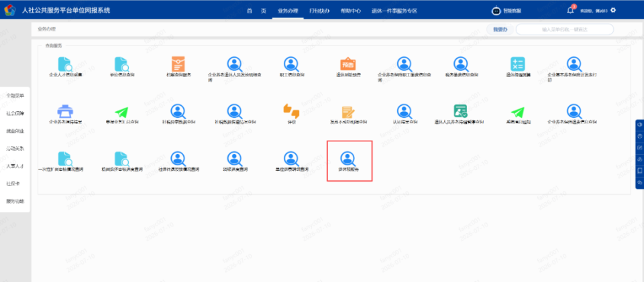The height and width of the screenshot is (282, 644).
Task: Open the 智能客服 robot assistant
Action: click(x=506, y=11)
